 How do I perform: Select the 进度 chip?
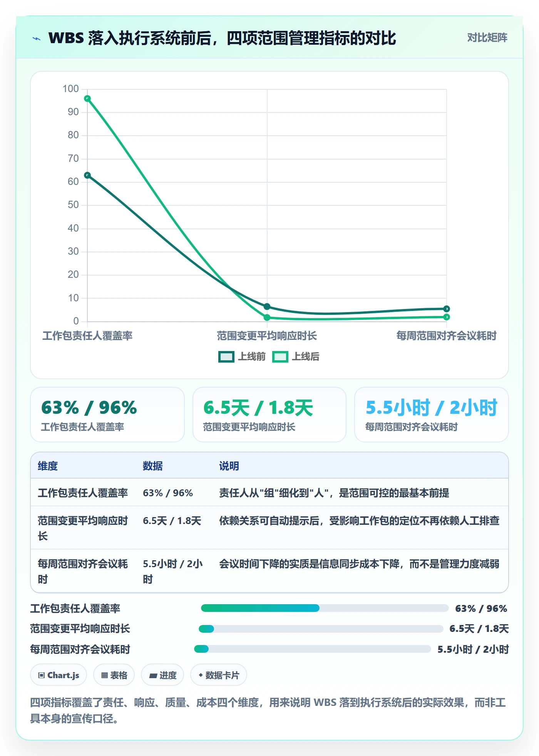coord(162,675)
